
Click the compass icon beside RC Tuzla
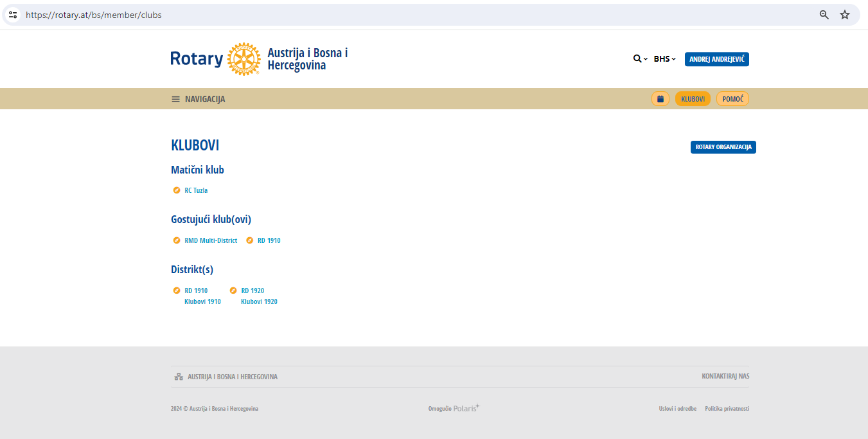click(177, 190)
